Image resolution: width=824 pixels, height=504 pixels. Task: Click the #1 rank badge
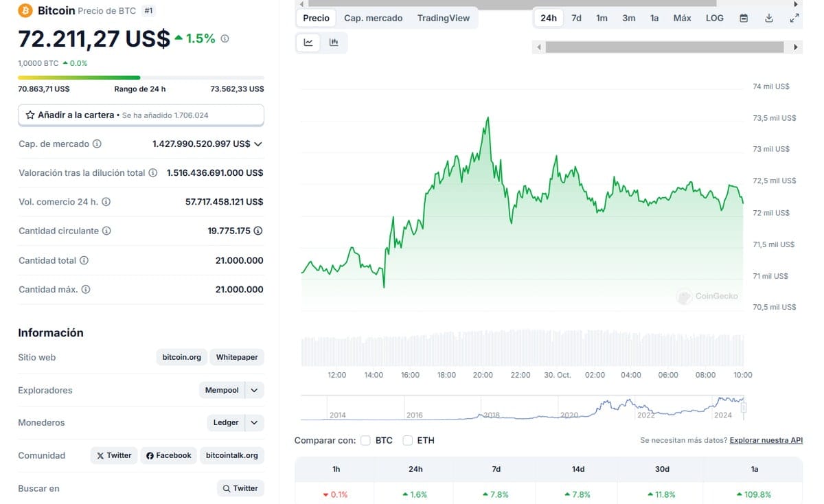coord(148,11)
